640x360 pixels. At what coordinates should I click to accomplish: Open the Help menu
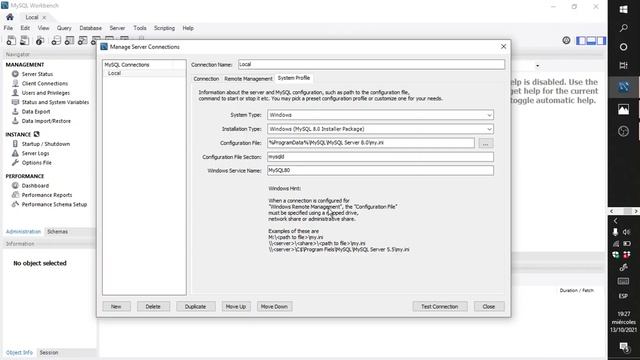point(188,28)
